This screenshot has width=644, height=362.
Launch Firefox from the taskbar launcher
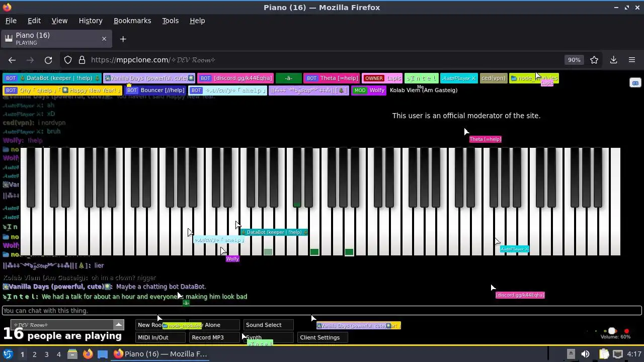(x=88, y=354)
